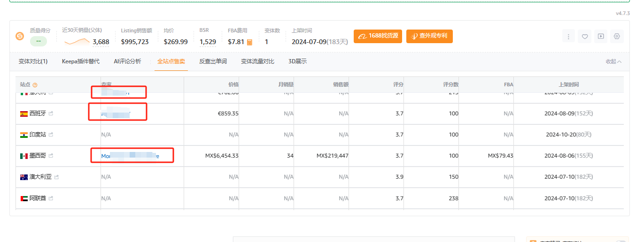644x242 pixels.
Task: Click the FBA fee calculator icon
Action: click(249, 42)
